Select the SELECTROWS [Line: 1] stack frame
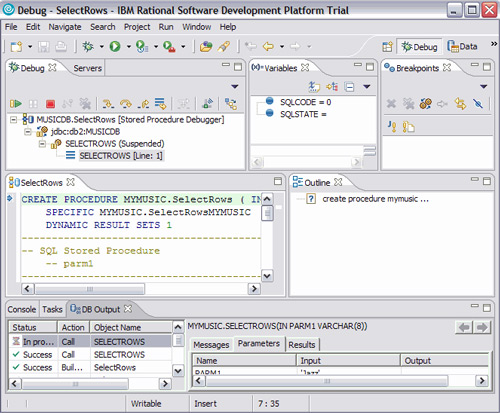Image resolution: width=500 pixels, height=413 pixels. [121, 156]
